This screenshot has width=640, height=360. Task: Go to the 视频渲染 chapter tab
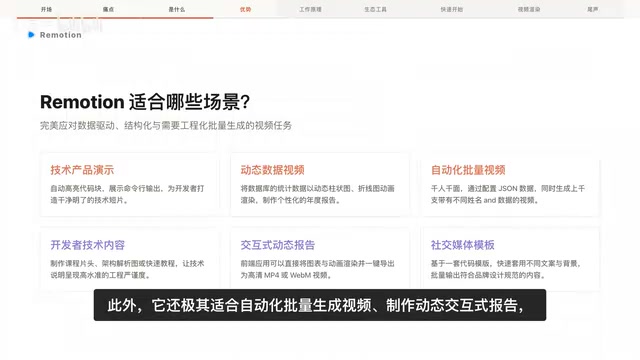(529, 9)
